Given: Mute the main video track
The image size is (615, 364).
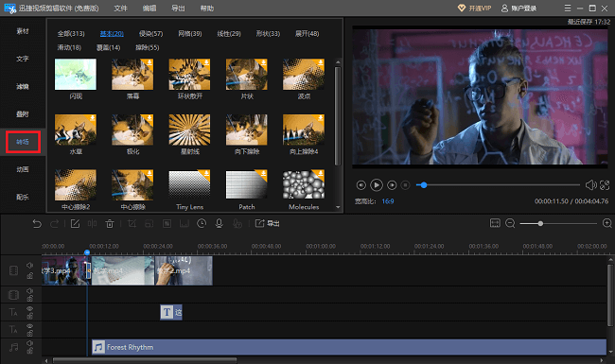Looking at the screenshot, I should pyautogui.click(x=30, y=266).
